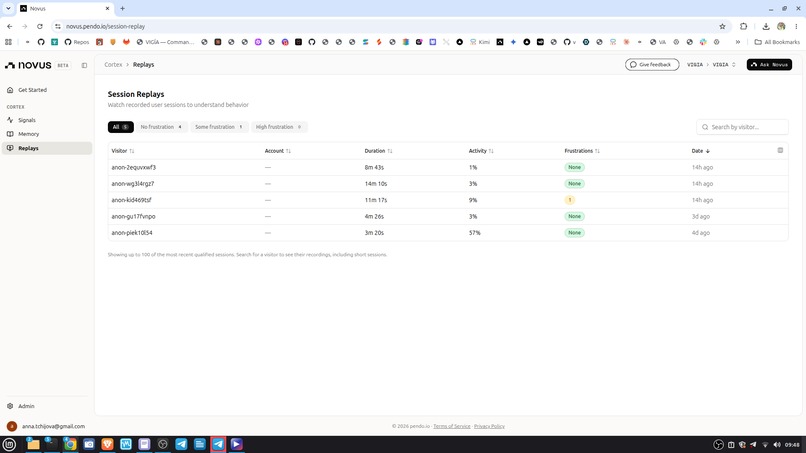
Task: Bookmark this page with the star icon
Action: click(722, 26)
